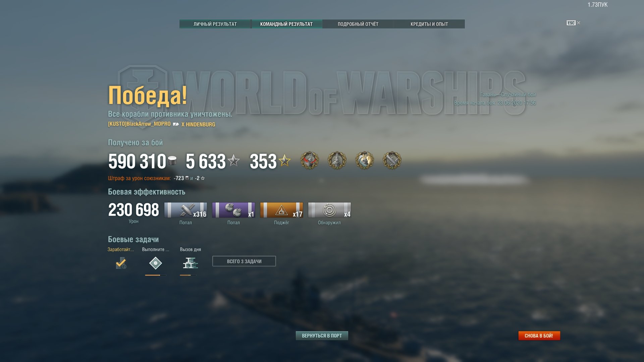Select the Кредиты и опыт tab
Viewport: 644px width, 362px height.
coord(429,24)
